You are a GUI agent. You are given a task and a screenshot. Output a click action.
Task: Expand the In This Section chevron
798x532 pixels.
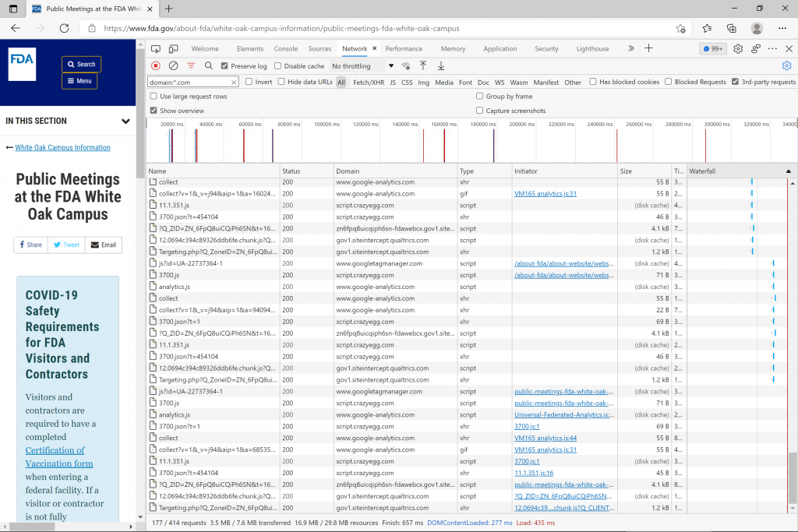[x=125, y=122]
